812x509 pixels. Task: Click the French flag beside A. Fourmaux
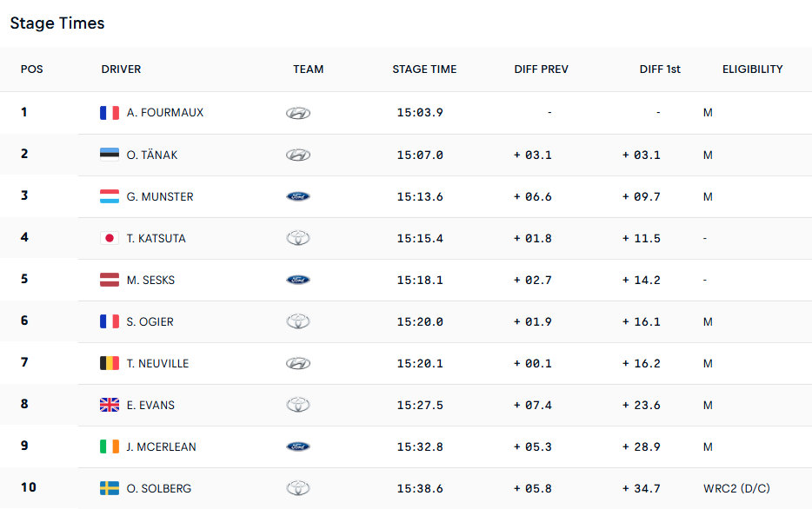(110, 113)
